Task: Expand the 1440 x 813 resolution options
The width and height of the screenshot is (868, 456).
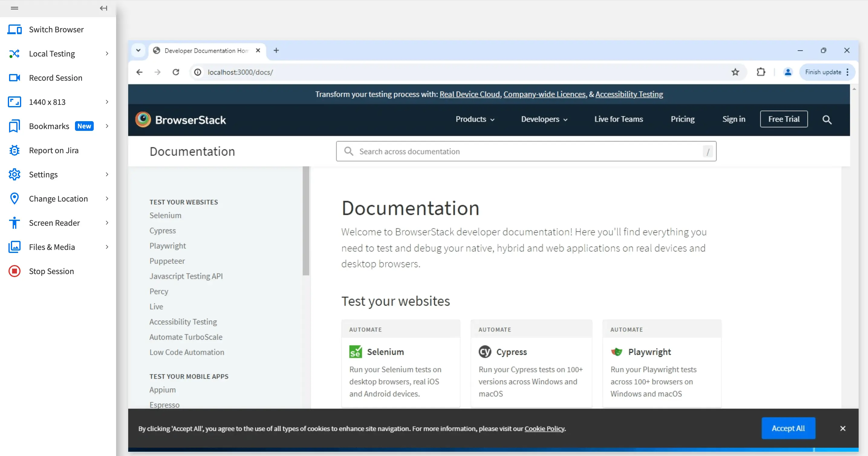Action: [107, 102]
